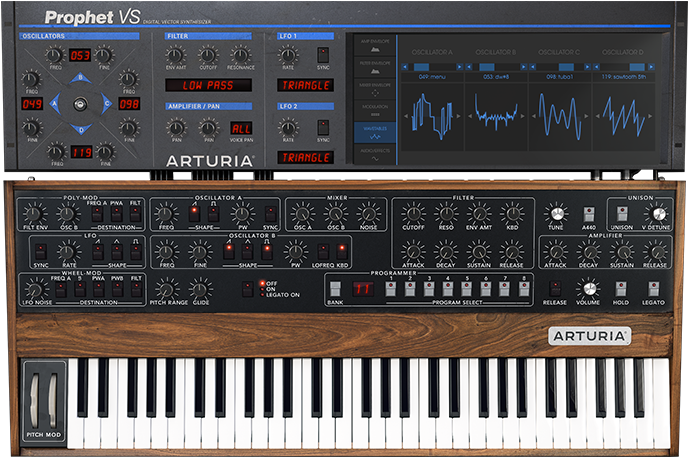Toggle the Legato switch near Volume

tap(653, 289)
